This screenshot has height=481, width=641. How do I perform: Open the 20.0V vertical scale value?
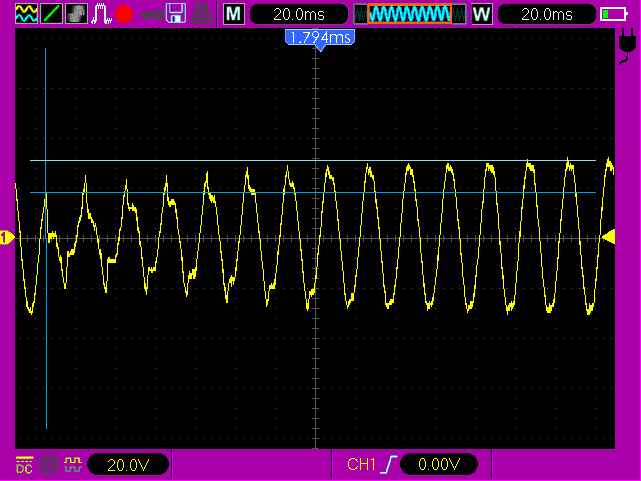(127, 465)
